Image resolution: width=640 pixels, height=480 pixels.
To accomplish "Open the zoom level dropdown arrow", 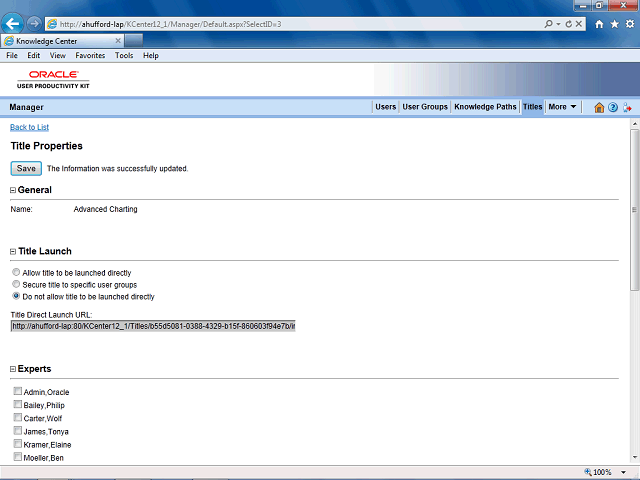I will tap(623, 472).
